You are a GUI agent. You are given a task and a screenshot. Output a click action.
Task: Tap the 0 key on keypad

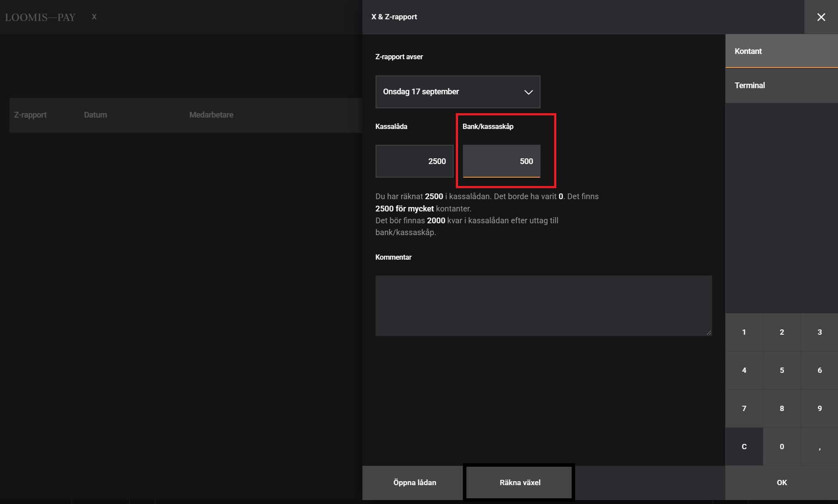(781, 447)
